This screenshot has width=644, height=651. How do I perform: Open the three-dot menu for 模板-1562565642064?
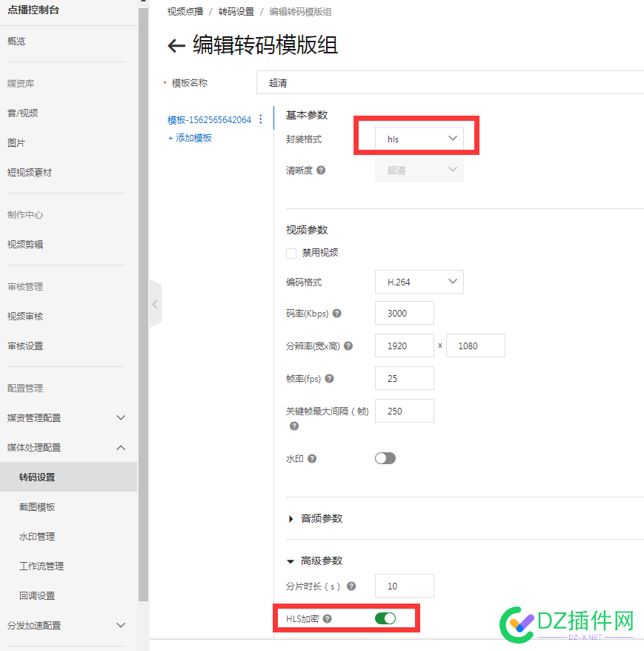pyautogui.click(x=261, y=119)
